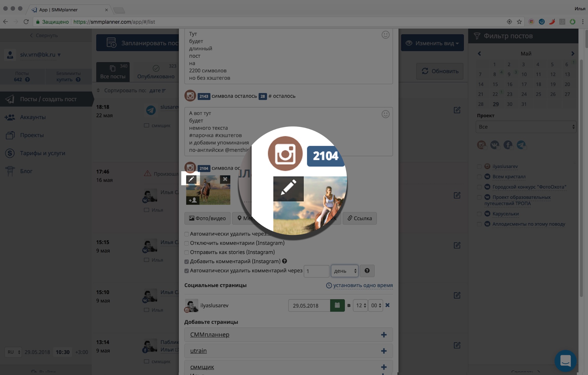Image resolution: width=588 pixels, height=375 pixels.
Task: Enable Отключить комментарии (Instagram) checkbox
Action: click(x=186, y=243)
